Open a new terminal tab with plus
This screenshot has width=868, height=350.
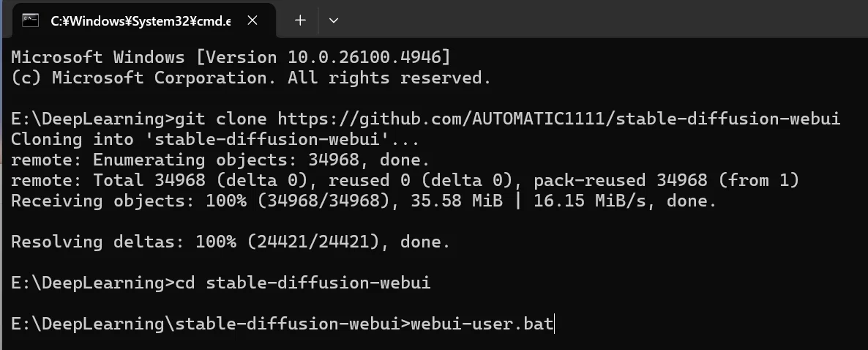click(x=300, y=21)
